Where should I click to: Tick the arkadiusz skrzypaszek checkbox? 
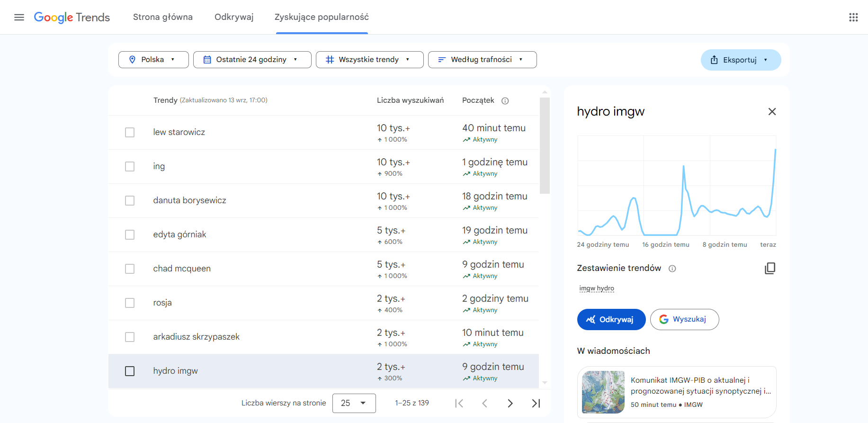[130, 337]
